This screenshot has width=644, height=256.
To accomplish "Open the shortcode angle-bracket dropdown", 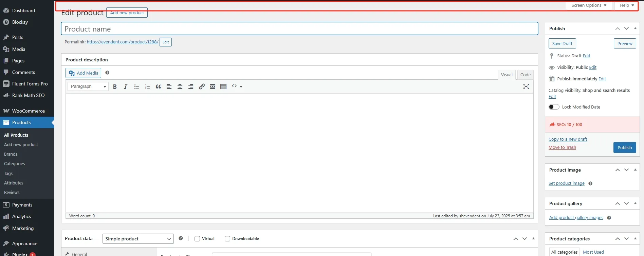I will 237,86.
